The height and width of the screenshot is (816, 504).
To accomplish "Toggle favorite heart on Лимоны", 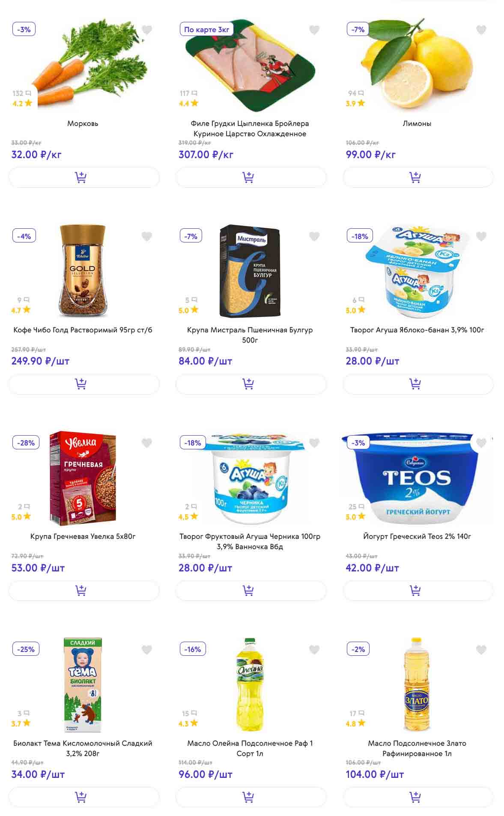I will pyautogui.click(x=481, y=30).
